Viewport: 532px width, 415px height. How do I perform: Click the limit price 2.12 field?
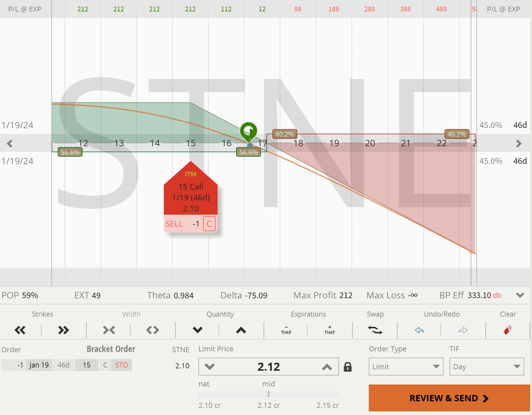(268, 367)
